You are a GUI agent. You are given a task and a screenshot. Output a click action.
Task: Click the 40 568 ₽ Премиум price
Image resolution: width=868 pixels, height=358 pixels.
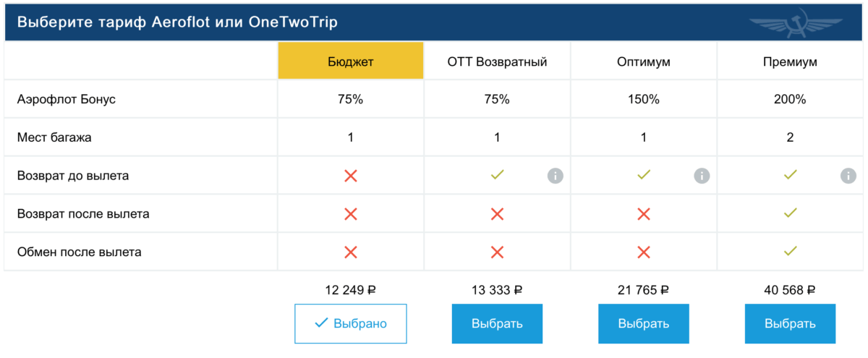(790, 290)
